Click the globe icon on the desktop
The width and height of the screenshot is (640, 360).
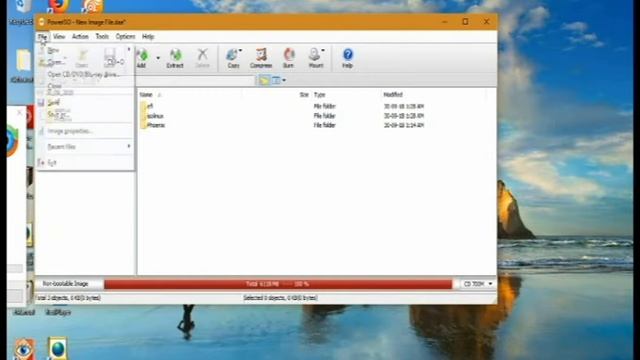point(58,349)
